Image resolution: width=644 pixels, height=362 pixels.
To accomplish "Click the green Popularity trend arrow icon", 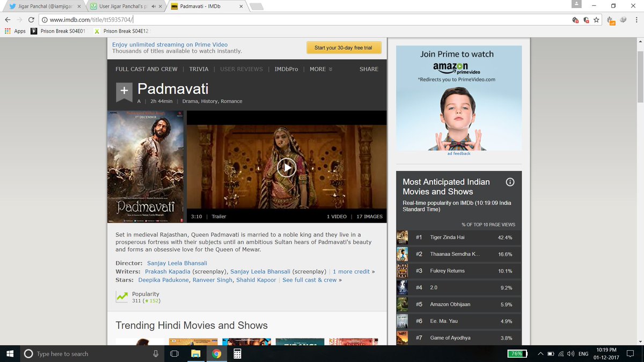I will (122, 296).
